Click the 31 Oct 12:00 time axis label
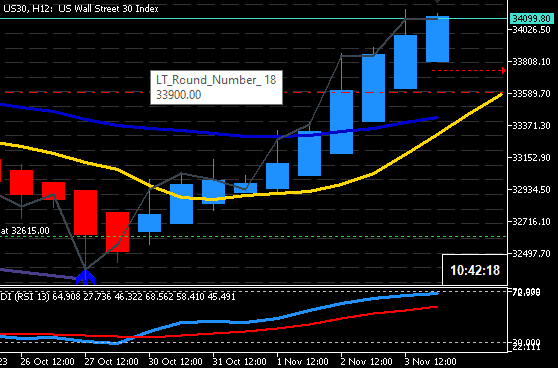This screenshot has height=368, width=558. pyautogui.click(x=240, y=362)
